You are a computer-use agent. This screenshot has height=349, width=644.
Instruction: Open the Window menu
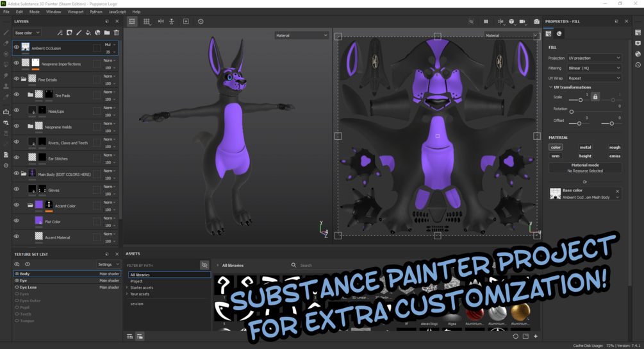(53, 12)
